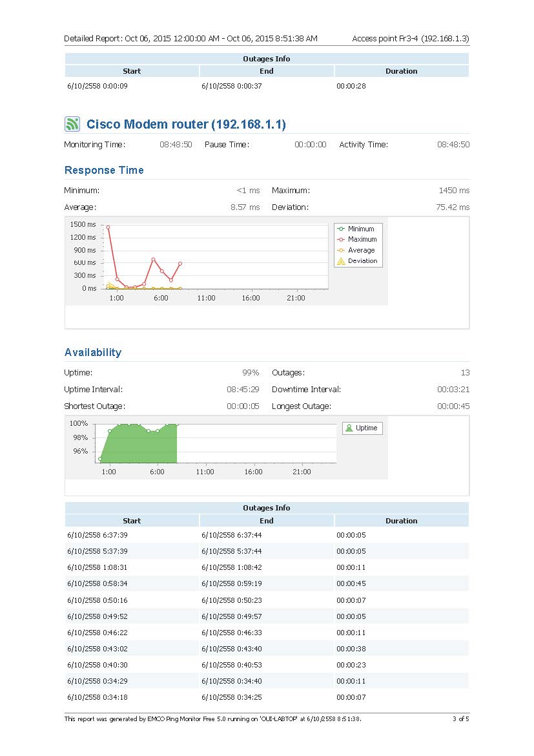Click the Deviation legend triangle icon
Viewport: 534px width, 756px height.
341,261
